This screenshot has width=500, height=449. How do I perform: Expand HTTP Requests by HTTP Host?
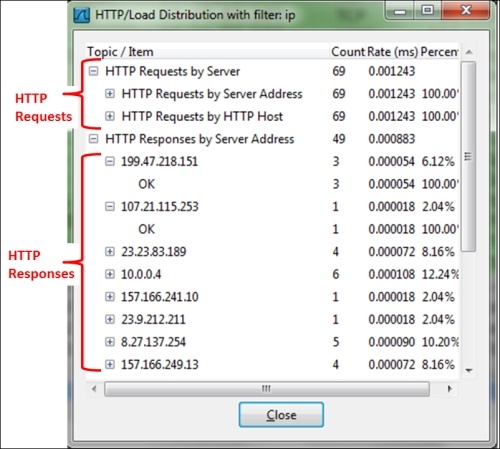(110, 116)
